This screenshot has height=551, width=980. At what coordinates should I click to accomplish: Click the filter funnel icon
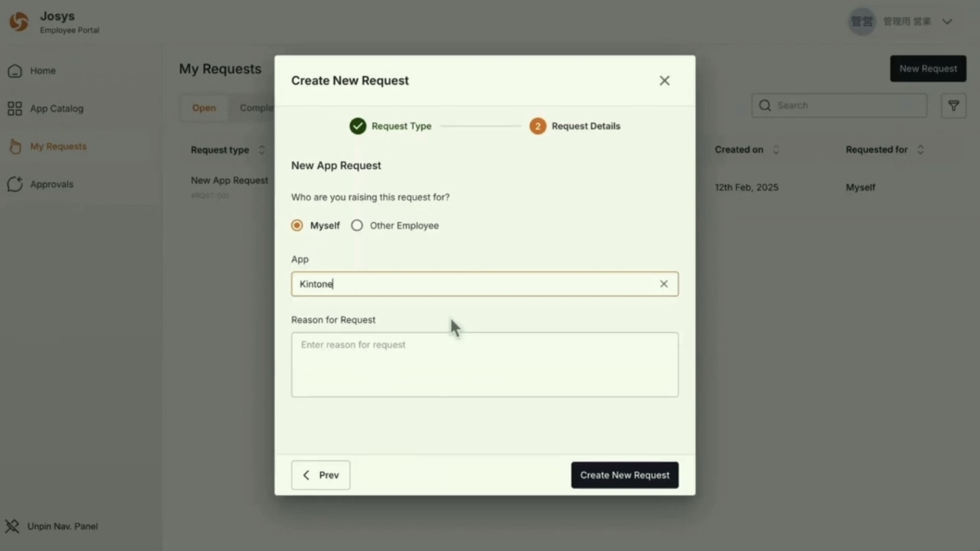pos(953,105)
